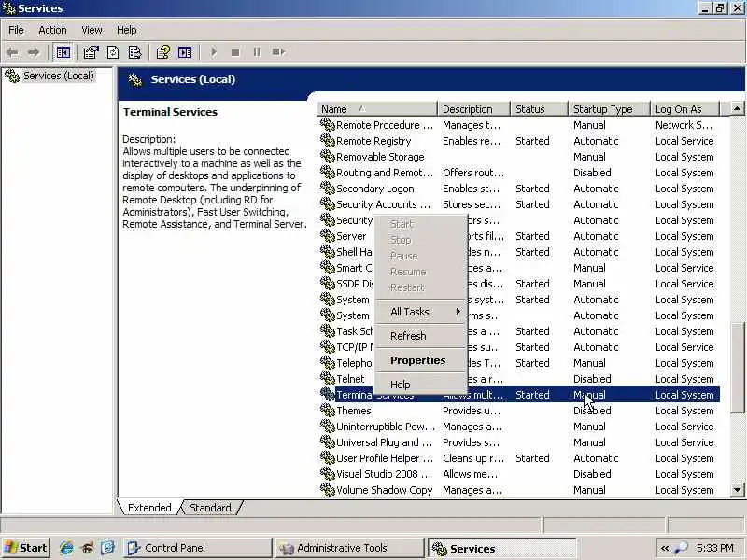Screen dimensions: 747x560
Task: Click gear icon of Secondary Logon service
Action: [328, 189]
